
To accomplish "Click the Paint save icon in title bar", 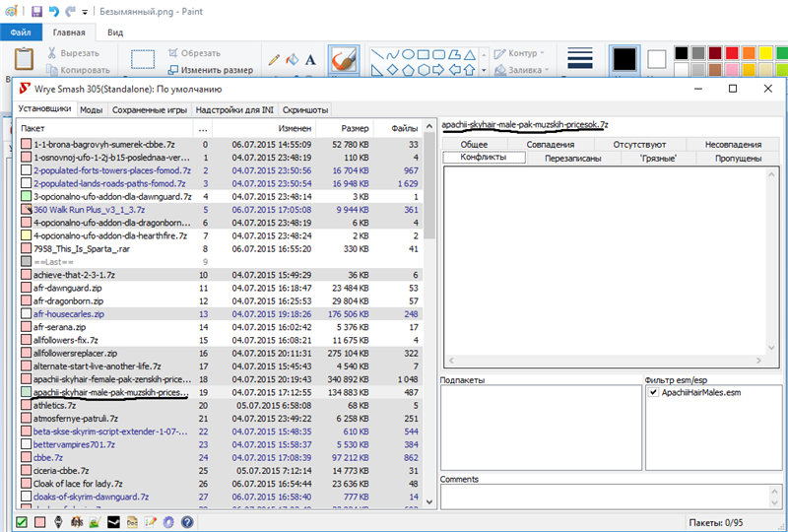I will [x=36, y=11].
